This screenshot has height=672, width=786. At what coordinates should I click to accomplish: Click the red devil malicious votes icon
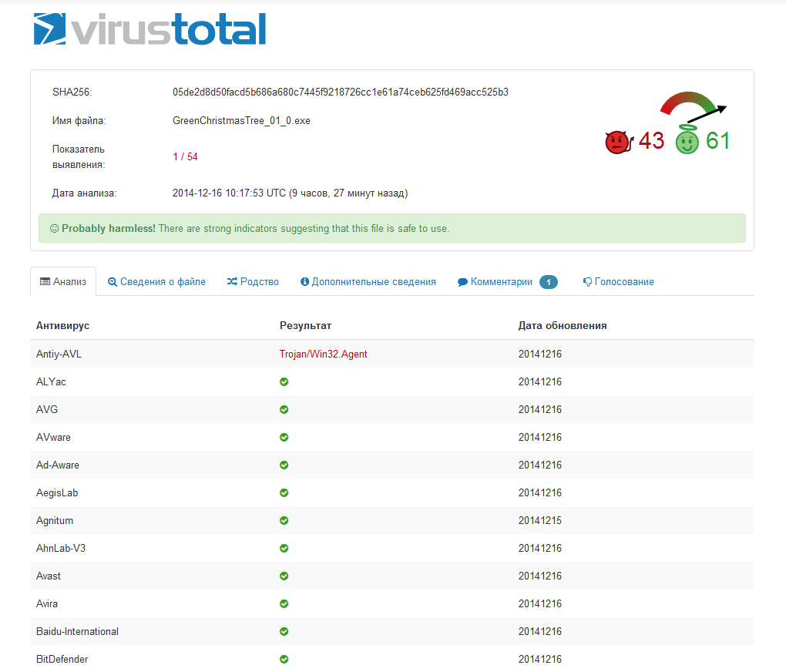tap(619, 143)
